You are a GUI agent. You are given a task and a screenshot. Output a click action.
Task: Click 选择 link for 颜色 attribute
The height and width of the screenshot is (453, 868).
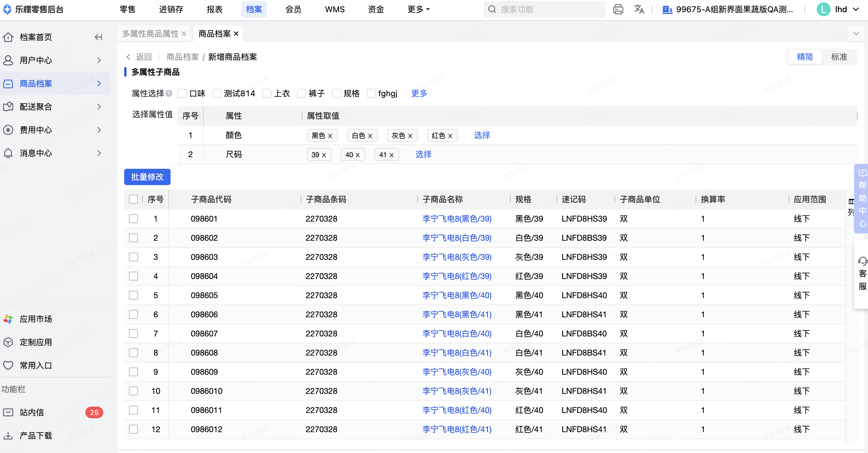click(482, 135)
